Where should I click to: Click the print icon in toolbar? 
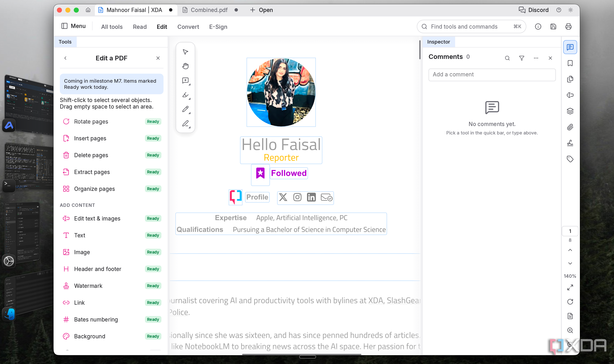[568, 27]
